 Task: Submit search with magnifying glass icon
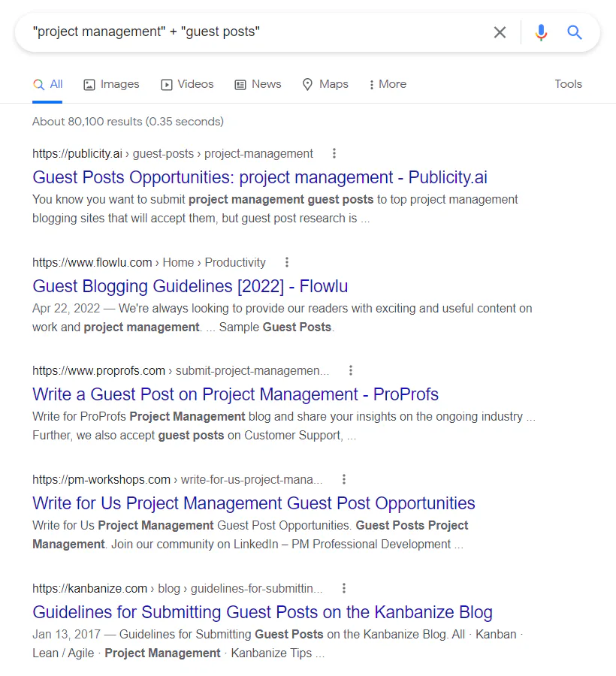click(x=574, y=32)
